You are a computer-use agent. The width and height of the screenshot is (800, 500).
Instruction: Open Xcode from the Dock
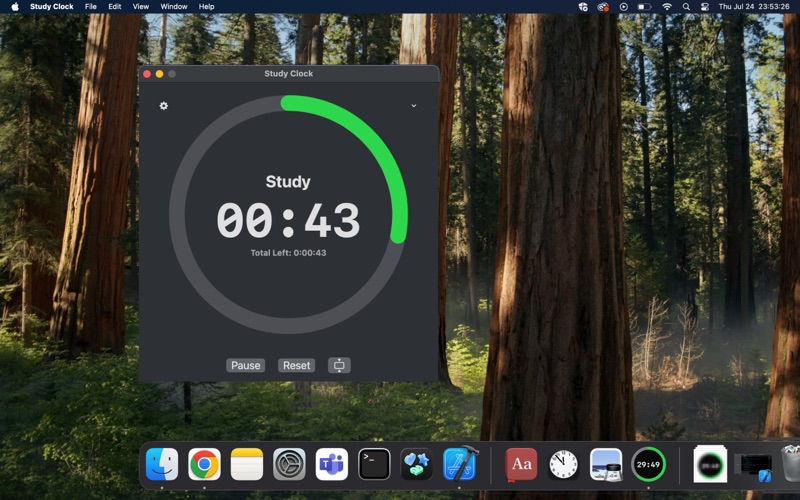(x=459, y=463)
